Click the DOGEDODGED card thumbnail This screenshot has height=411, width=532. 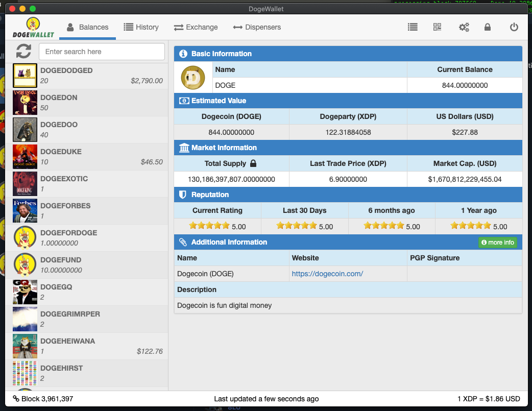[25, 76]
